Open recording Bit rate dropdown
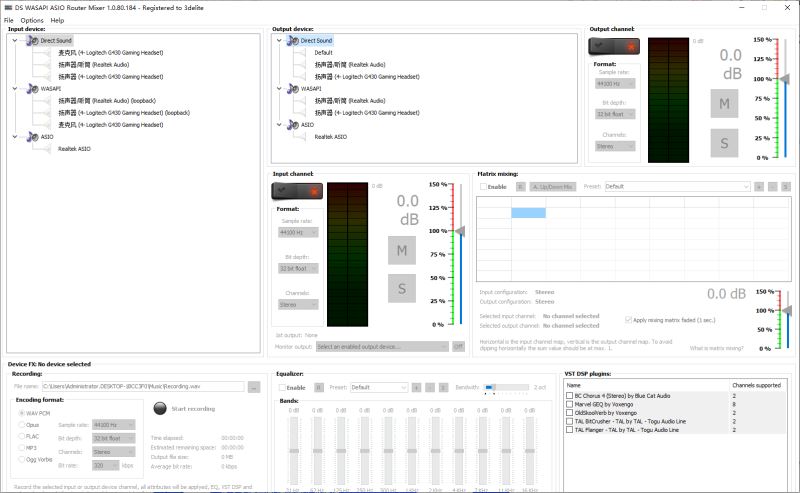Screen dimensions: 800x493 [106, 465]
